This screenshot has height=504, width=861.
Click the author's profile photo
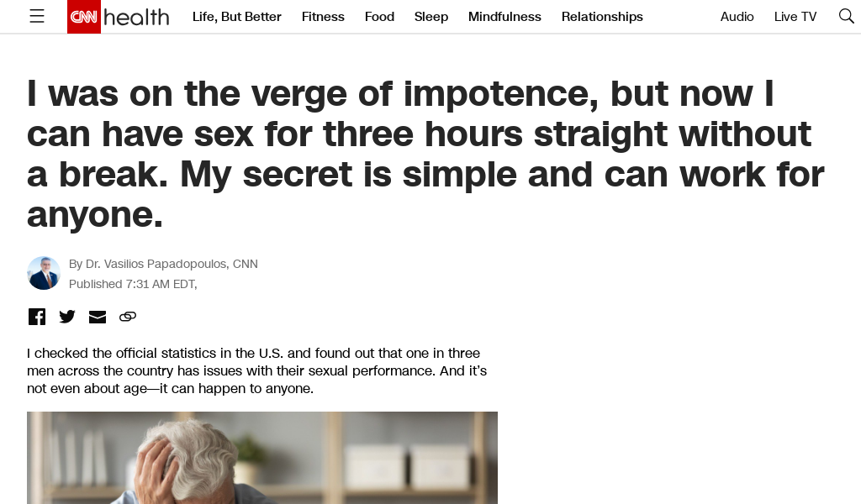44,273
